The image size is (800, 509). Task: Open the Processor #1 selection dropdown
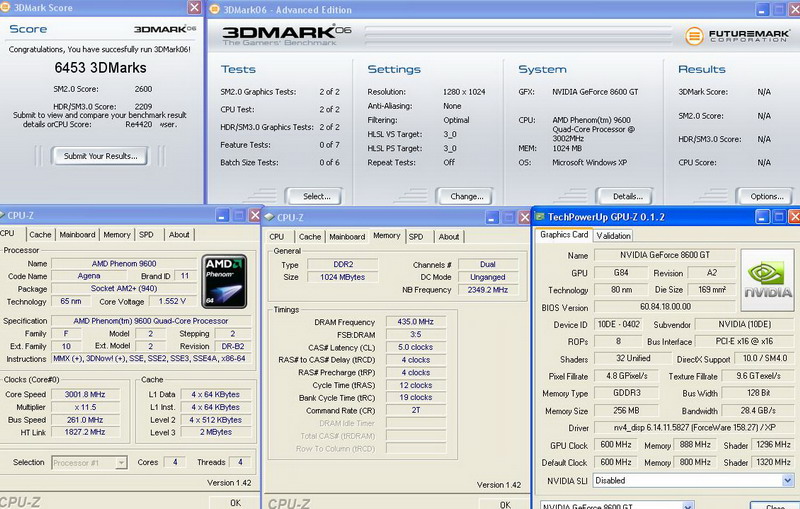tap(121, 463)
